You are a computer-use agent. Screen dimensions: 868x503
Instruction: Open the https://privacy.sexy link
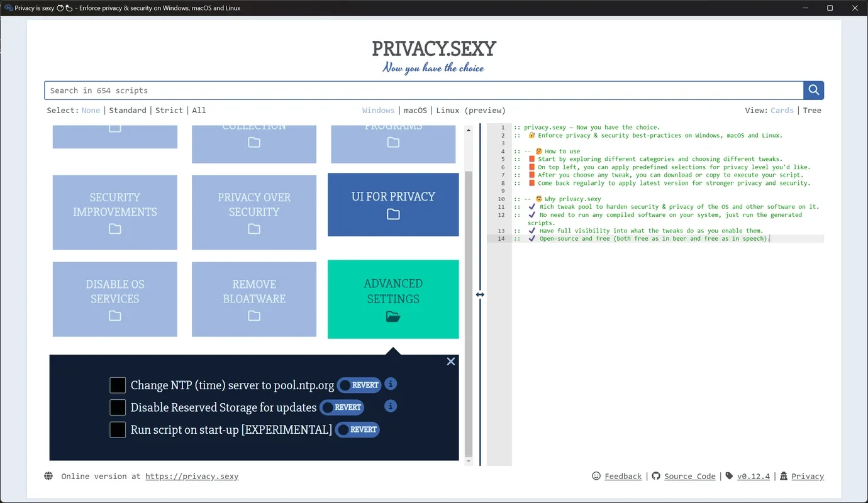point(192,476)
